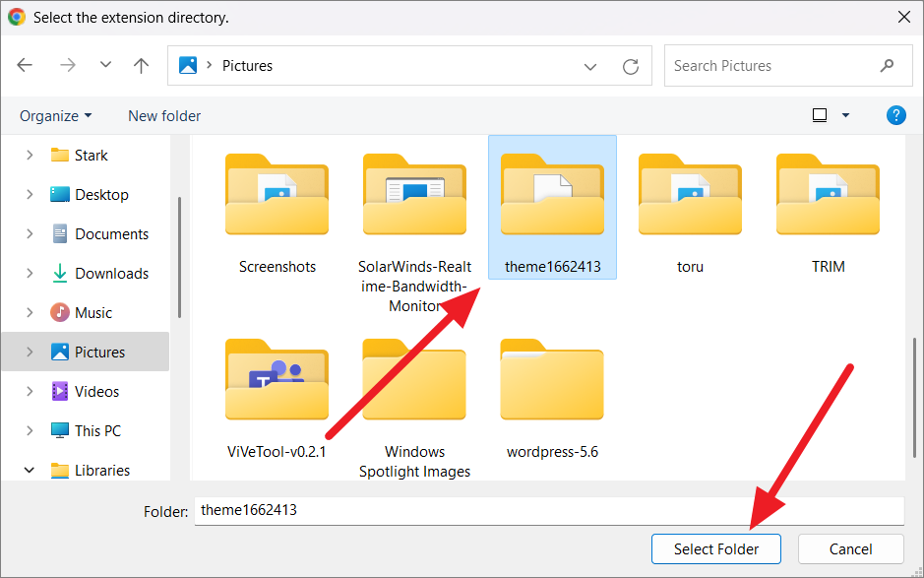Expand the Videos tree node
The width and height of the screenshot is (924, 578).
[x=30, y=392]
